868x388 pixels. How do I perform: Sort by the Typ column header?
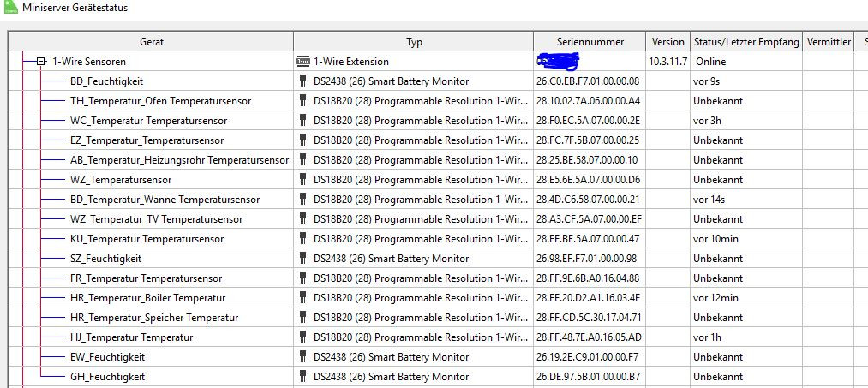click(x=414, y=41)
